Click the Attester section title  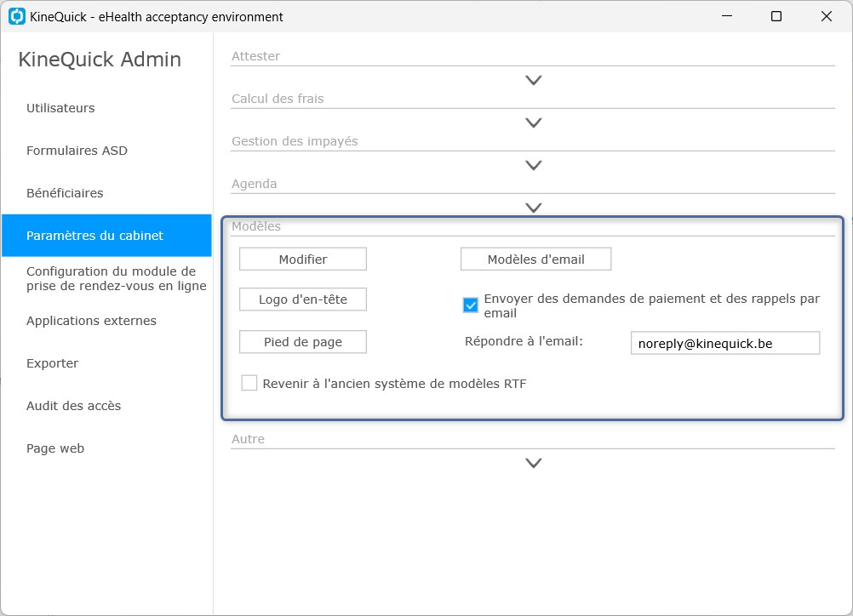255,56
